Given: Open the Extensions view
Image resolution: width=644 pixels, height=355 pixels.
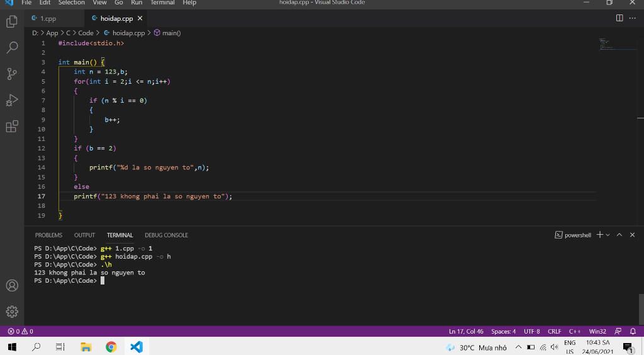Looking at the screenshot, I should [12, 127].
